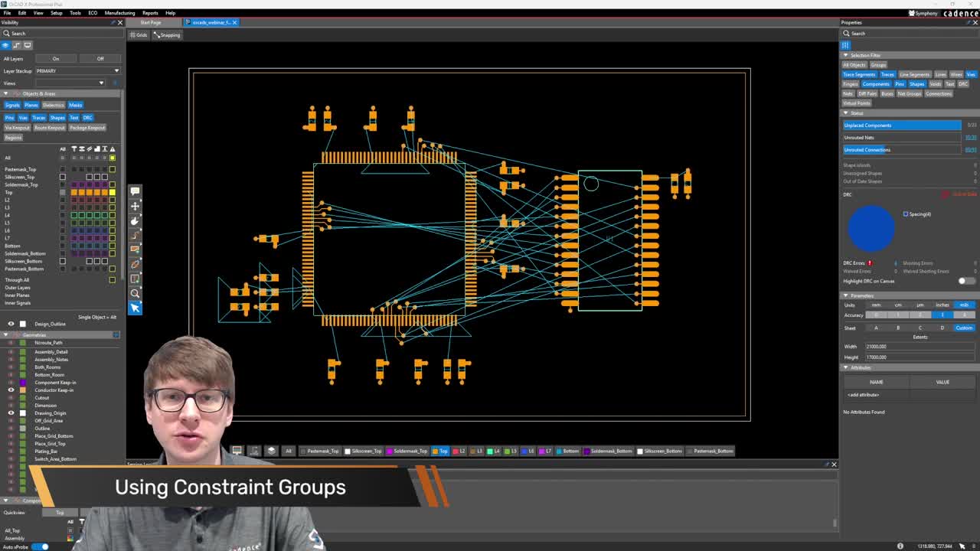The width and height of the screenshot is (980, 551).
Task: Toggle visibility eye of Drawing_Origin
Action: tap(11, 413)
